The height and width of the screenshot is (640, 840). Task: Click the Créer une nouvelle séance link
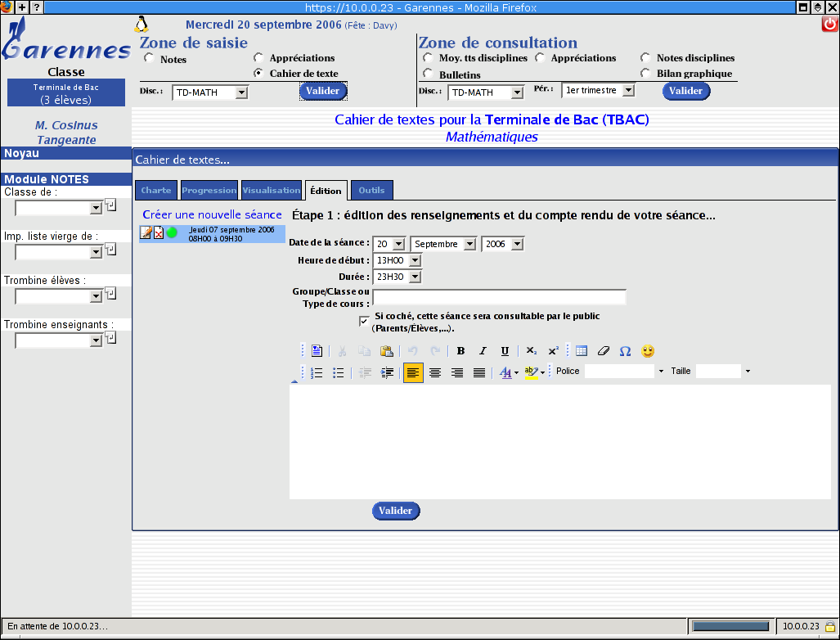(x=212, y=214)
